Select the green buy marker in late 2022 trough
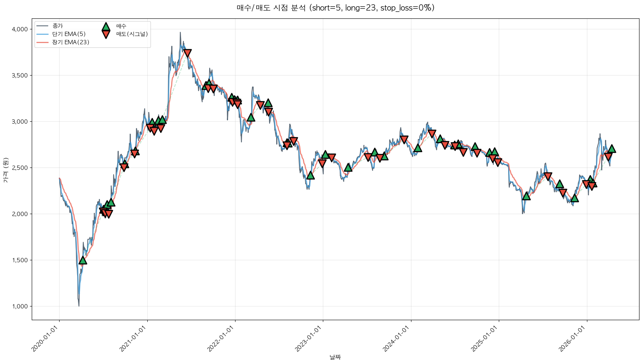The height and width of the screenshot is (364, 643). tap(310, 175)
